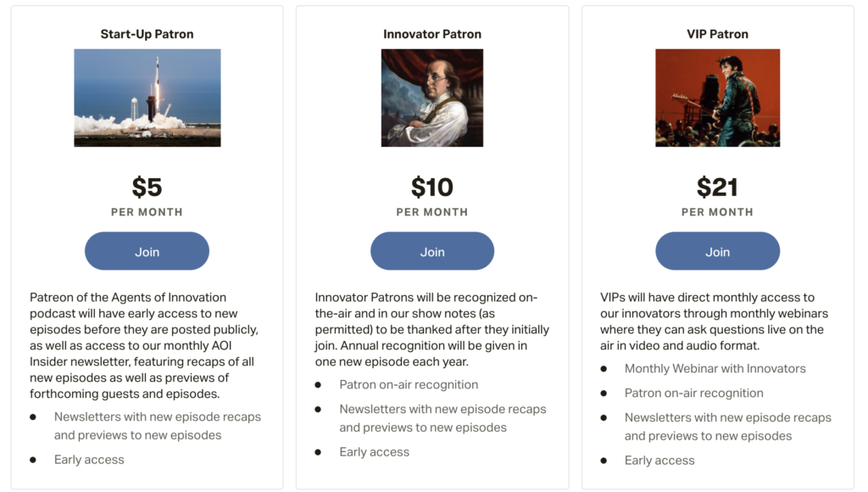Screen dimensions: 868x492
Task: Click Join button for the $10 Innovator tier
Action: 431,251
